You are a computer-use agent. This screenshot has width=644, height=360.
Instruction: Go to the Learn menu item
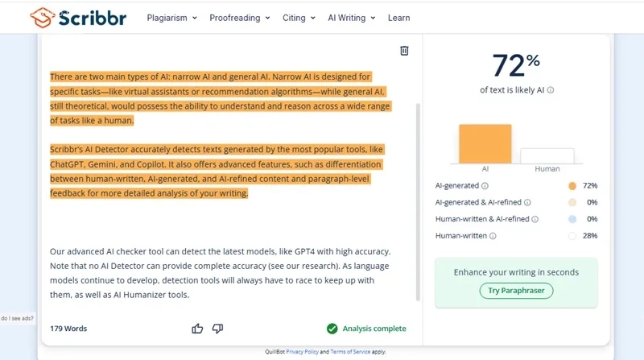point(398,18)
